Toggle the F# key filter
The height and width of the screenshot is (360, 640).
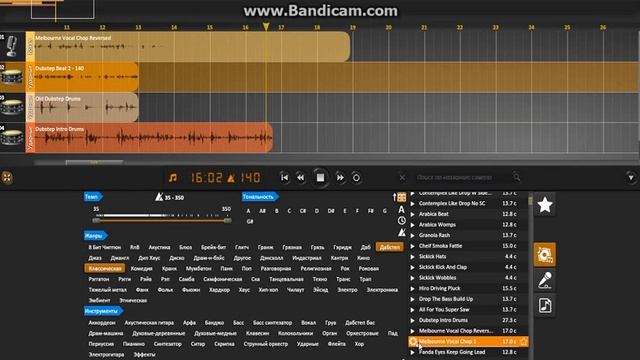371,211
